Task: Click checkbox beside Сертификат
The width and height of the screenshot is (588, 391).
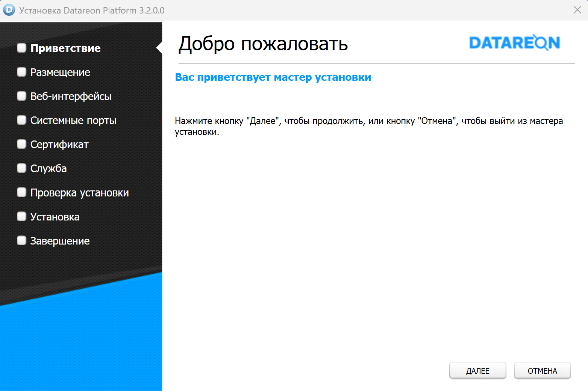Action: (x=21, y=144)
